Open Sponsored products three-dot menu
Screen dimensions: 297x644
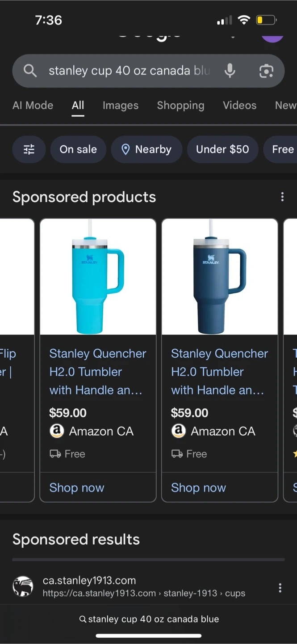click(x=282, y=197)
